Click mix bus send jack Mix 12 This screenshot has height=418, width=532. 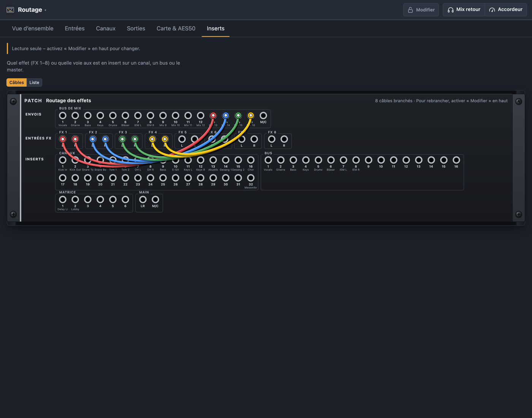point(201,116)
